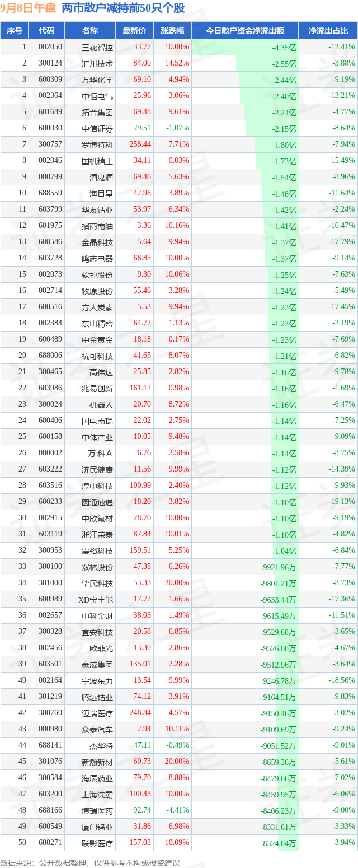Select the stock name 软控股份
The width and height of the screenshot is (358, 868).
coord(97,274)
